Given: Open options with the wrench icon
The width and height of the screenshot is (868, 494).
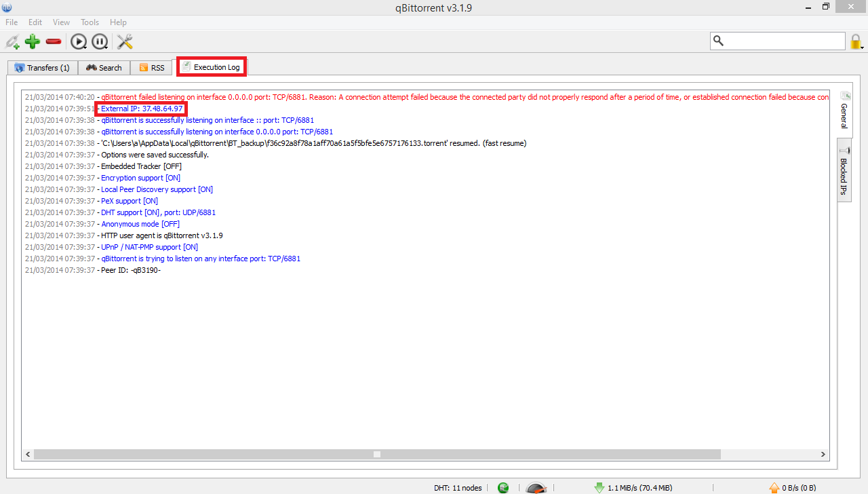Looking at the screenshot, I should click(125, 42).
